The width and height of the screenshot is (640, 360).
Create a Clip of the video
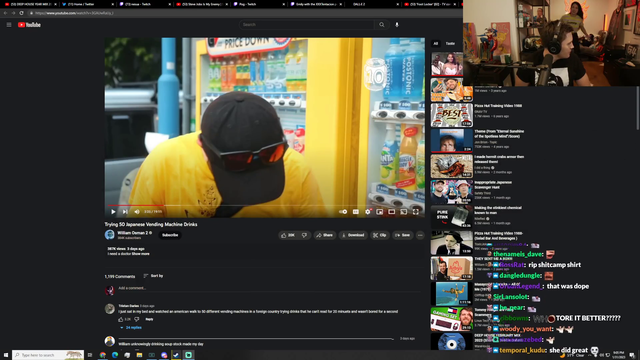click(x=380, y=235)
